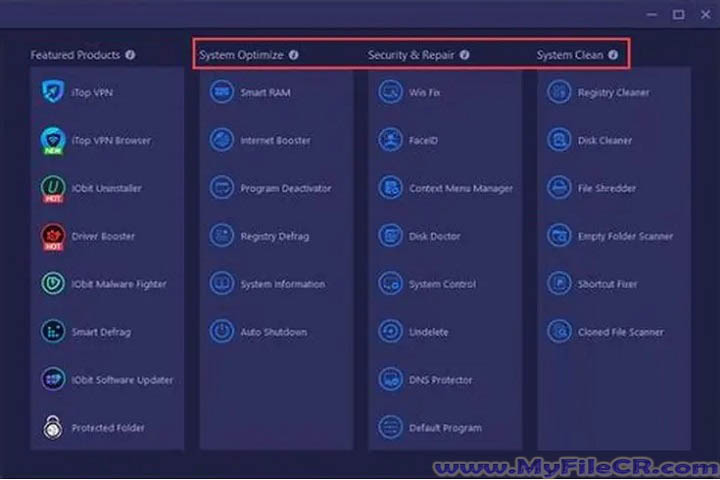Select the Smart Defrag icon
Screen dimensions: 720x480
pos(53,331)
